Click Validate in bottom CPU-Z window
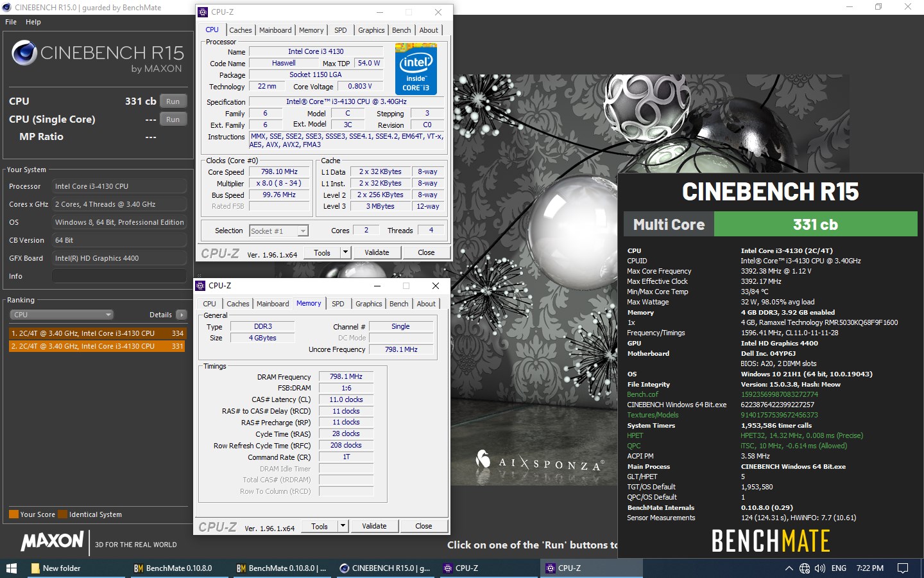 [x=374, y=527]
